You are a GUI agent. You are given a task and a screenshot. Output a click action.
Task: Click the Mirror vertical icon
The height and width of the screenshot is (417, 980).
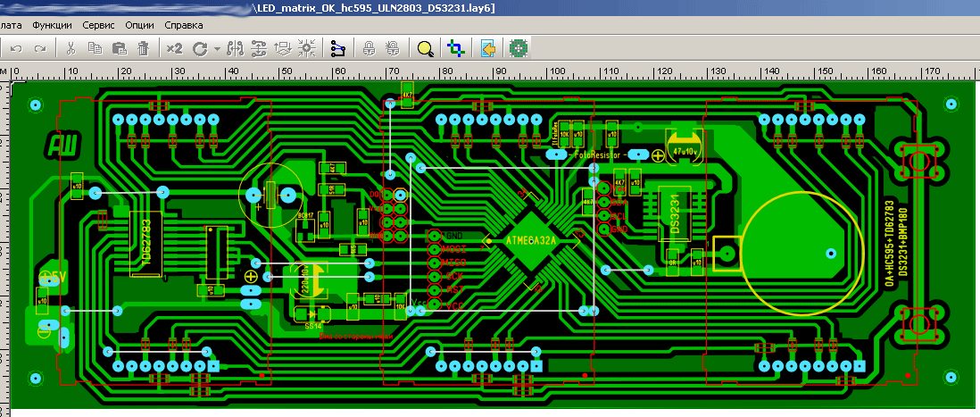pyautogui.click(x=259, y=48)
